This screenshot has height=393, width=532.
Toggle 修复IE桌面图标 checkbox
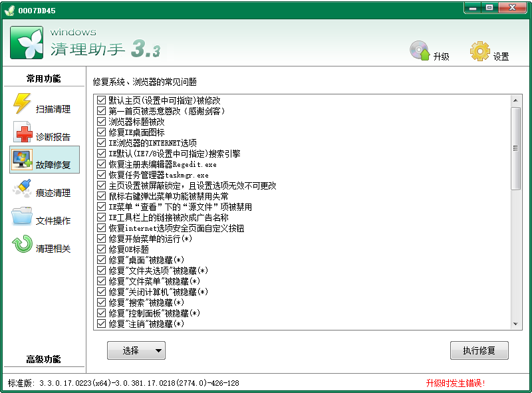coord(101,132)
